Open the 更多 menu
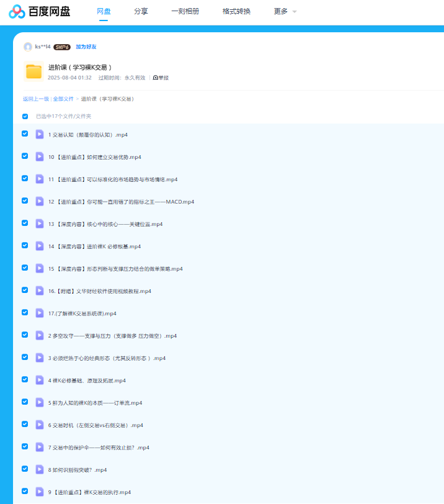The image size is (444, 504). tap(280, 11)
